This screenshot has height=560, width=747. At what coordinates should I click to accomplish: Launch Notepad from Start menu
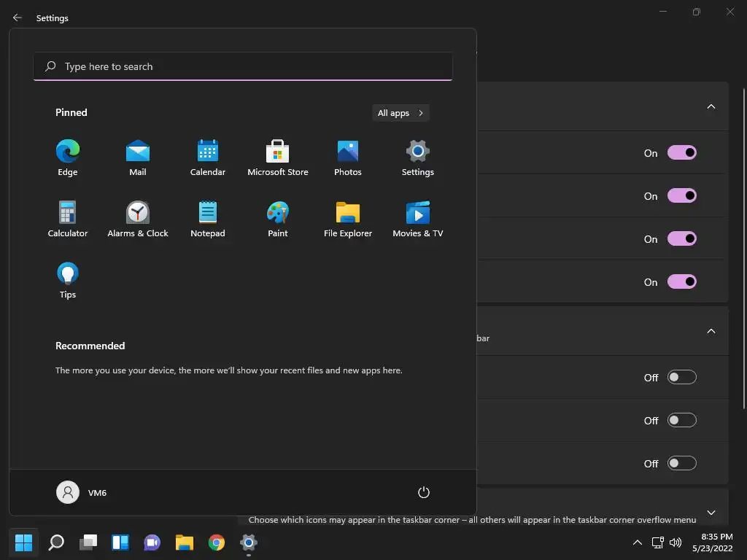pyautogui.click(x=208, y=219)
